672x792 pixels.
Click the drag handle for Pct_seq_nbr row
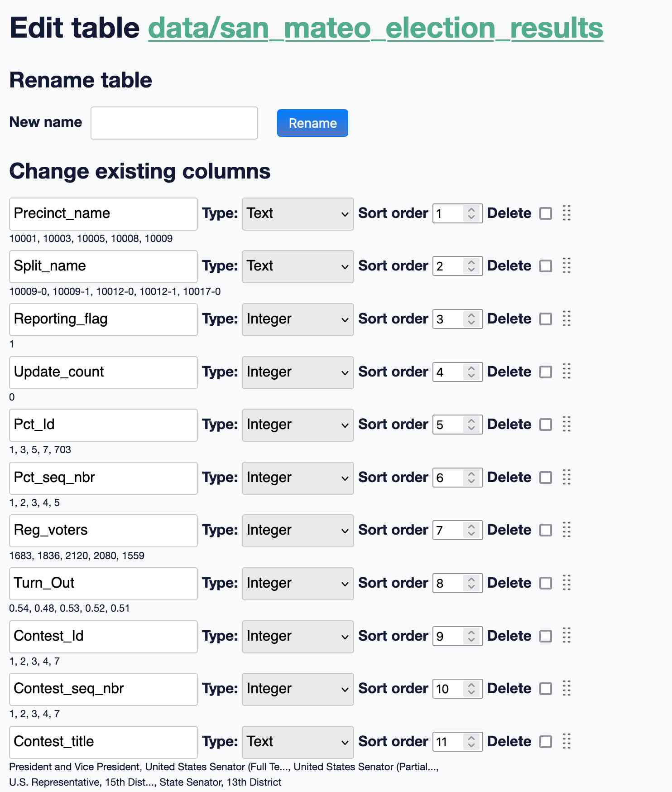(566, 477)
